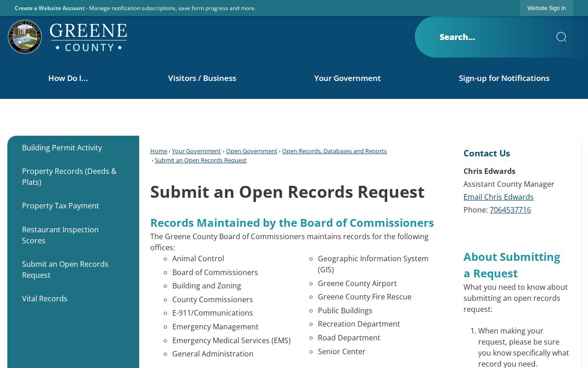The width and height of the screenshot is (588, 368).
Task: Click the 'Public Buildings' list item
Action: coord(345,310)
